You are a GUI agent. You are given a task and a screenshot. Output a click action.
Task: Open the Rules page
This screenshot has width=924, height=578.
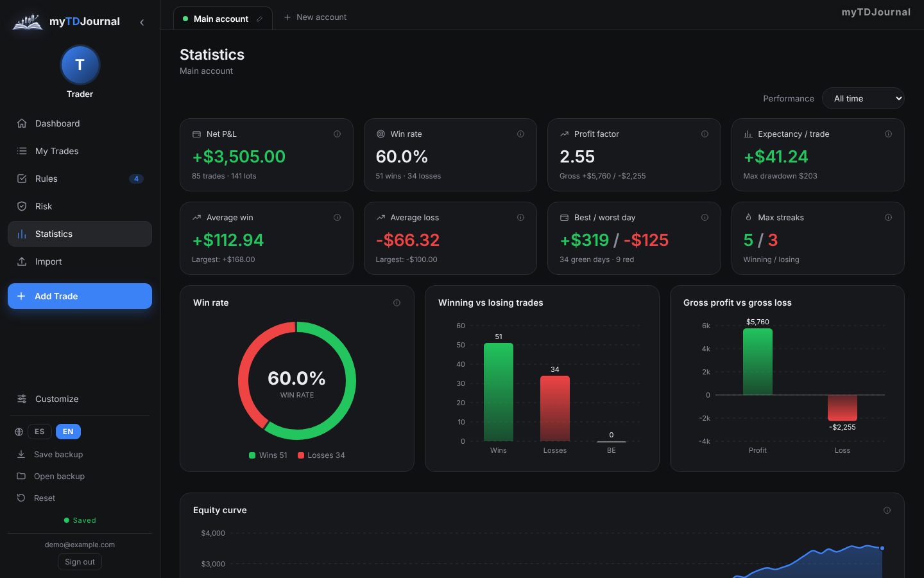[80, 179]
